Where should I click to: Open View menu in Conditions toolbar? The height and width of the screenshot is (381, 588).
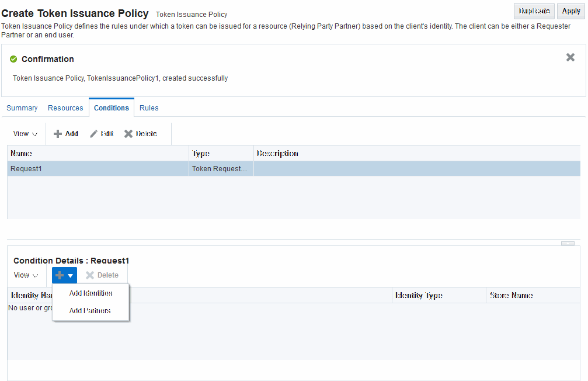point(25,134)
